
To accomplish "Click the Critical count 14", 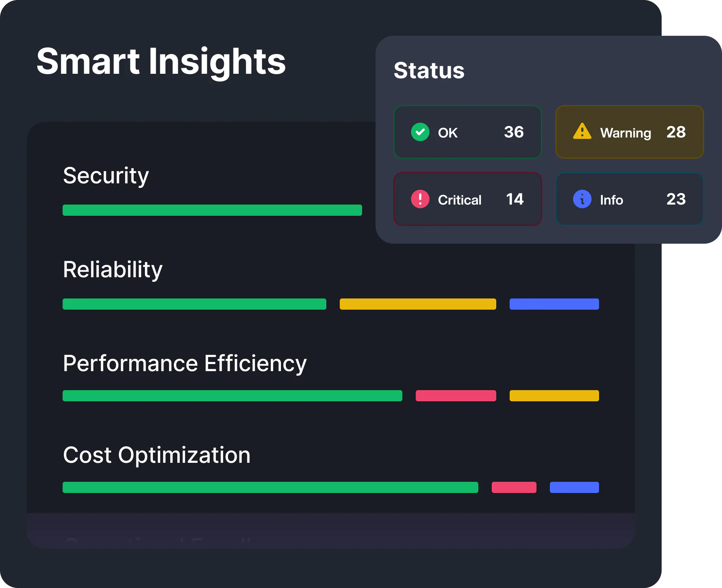I will pos(515,199).
